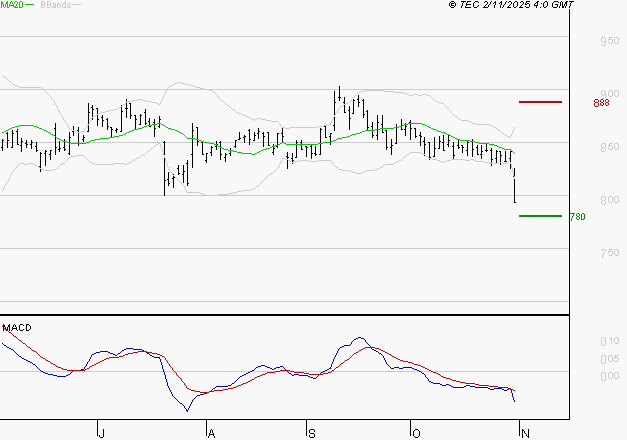Viewport: 627px width, 440px height.
Task: Click the O month label on time axis
Action: point(416,433)
